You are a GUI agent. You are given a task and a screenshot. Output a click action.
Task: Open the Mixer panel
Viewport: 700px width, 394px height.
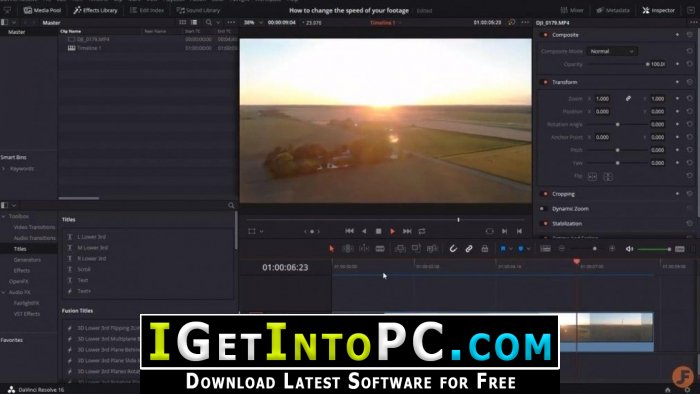(x=572, y=10)
